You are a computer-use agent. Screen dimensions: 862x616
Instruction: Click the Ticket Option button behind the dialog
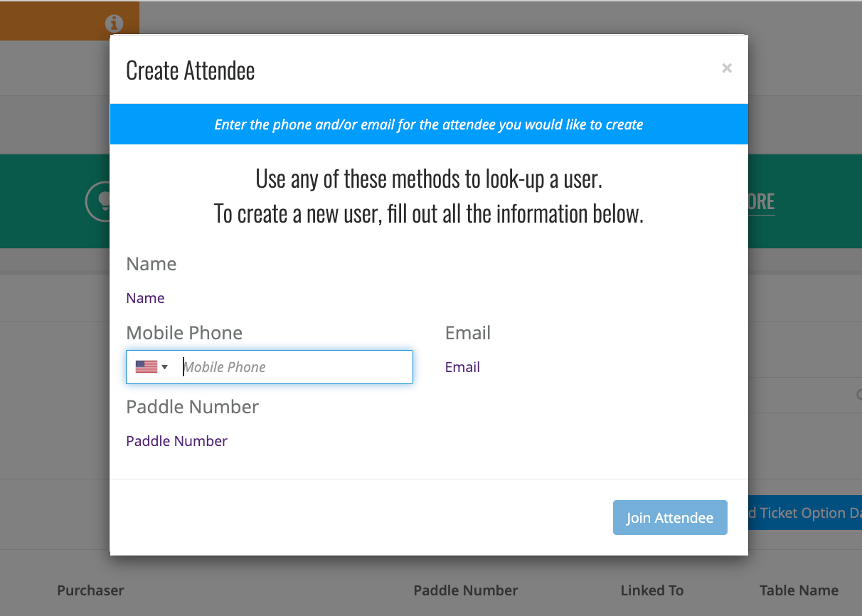click(x=805, y=513)
